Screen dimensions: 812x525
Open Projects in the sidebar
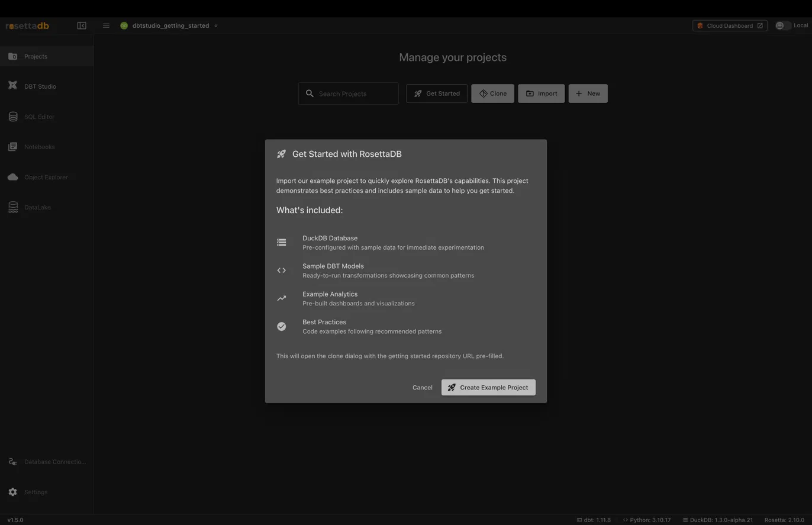47,56
